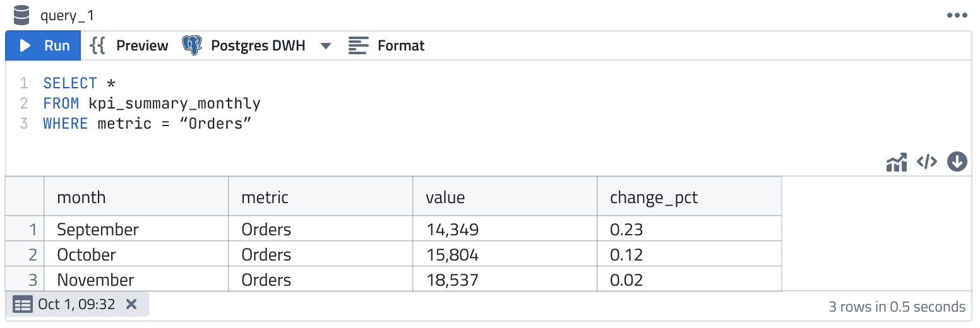Click the code embed icon
The image size is (980, 328).
927,162
